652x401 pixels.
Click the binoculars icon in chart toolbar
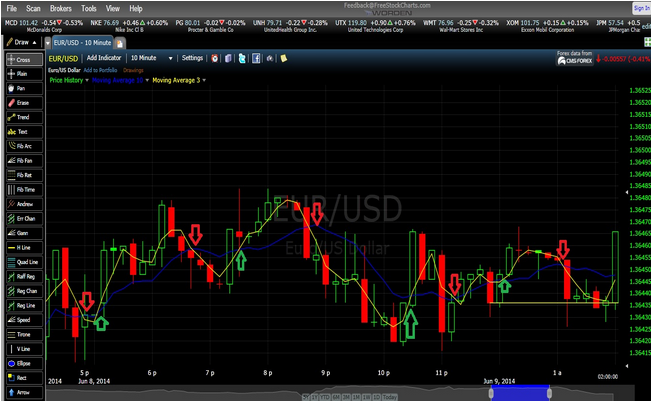270,58
